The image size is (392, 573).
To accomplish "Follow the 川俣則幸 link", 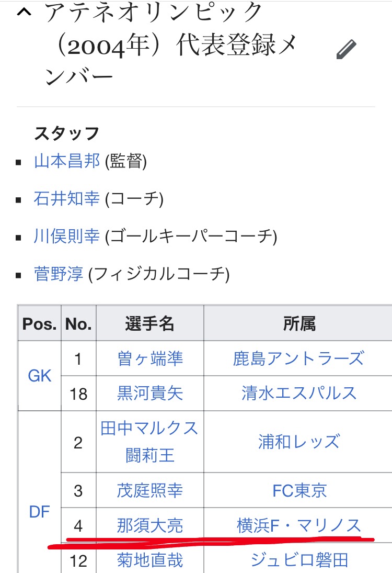I will click(66, 237).
